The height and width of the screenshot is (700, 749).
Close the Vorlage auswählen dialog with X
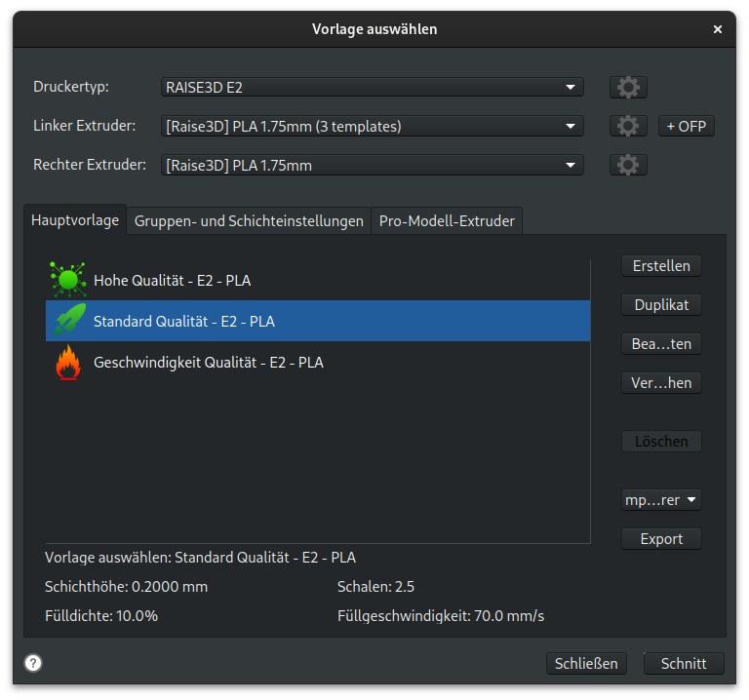[718, 29]
